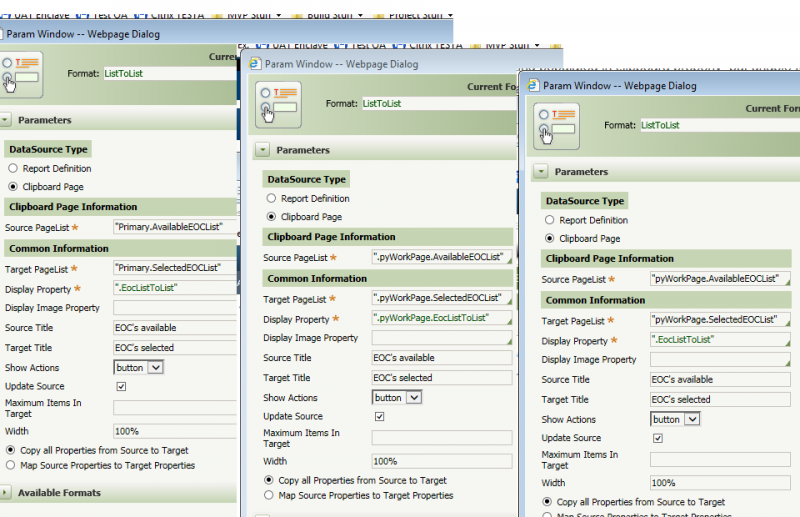Screen dimensions: 800x517
Task: Open property picker beside right window Source PageList
Action: pos(787,282)
